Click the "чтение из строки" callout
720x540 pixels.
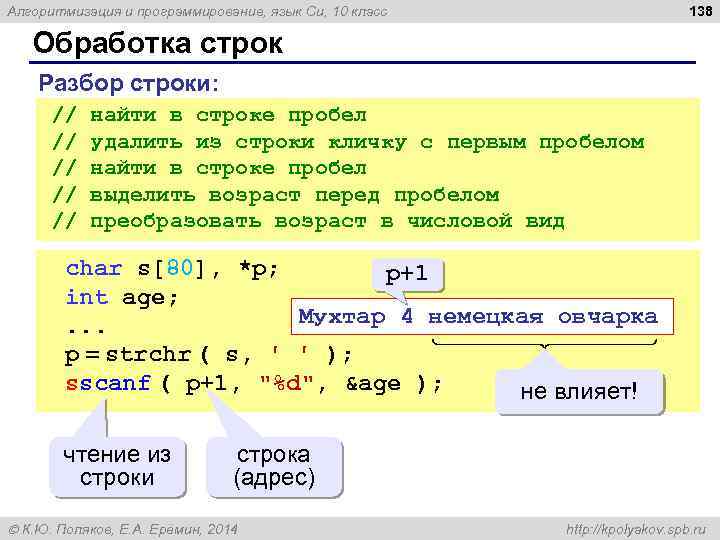tap(117, 467)
